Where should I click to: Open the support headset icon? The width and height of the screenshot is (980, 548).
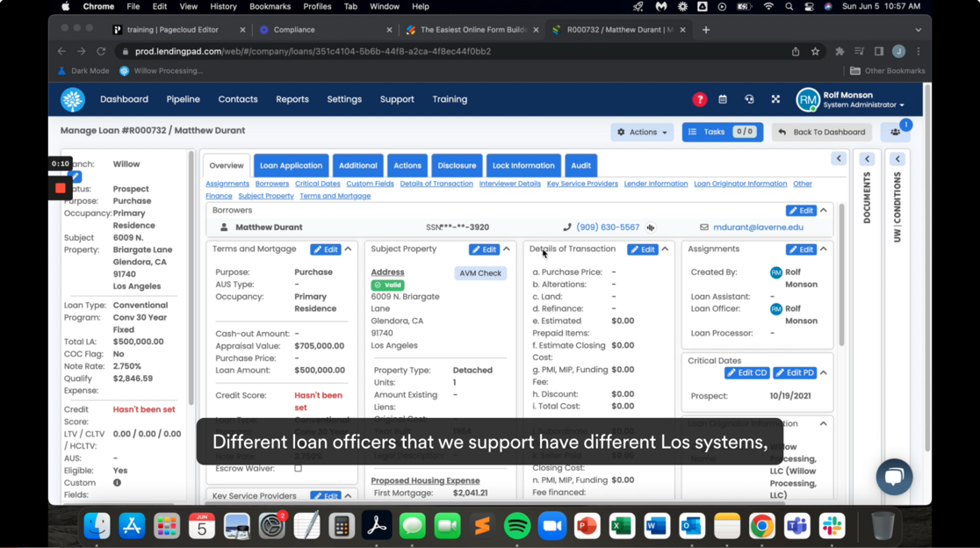pyautogui.click(x=749, y=99)
